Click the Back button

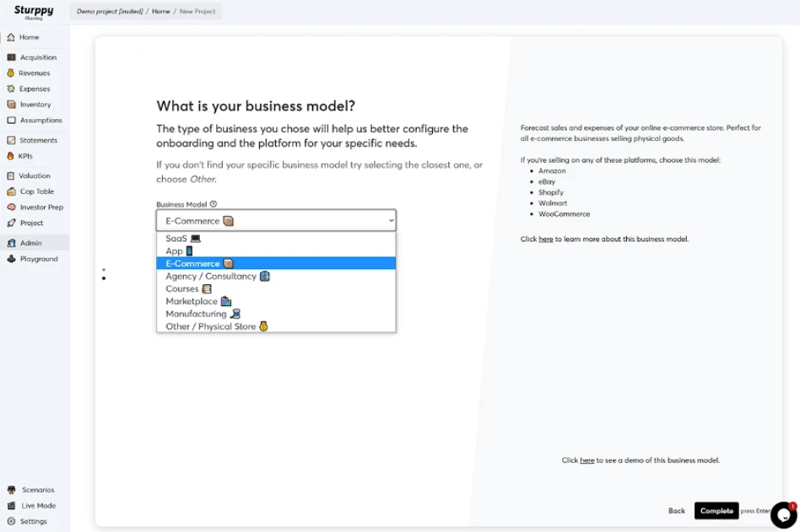(x=676, y=511)
